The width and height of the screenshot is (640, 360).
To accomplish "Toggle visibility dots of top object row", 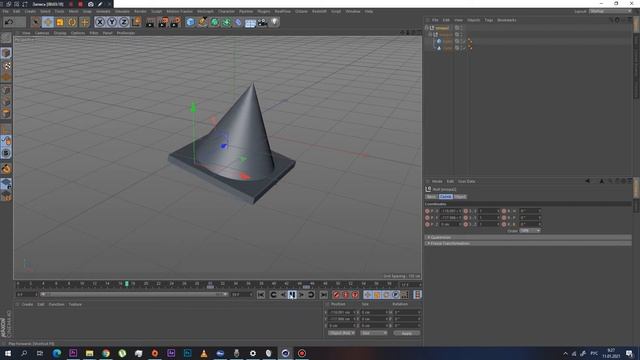I will [x=462, y=28].
